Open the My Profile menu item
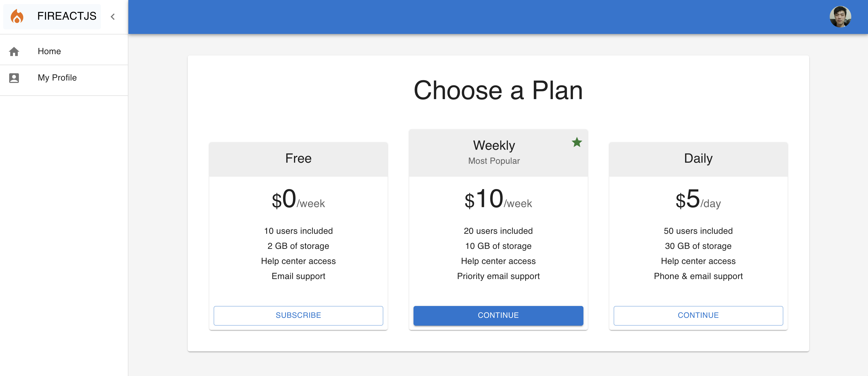 tap(64, 78)
